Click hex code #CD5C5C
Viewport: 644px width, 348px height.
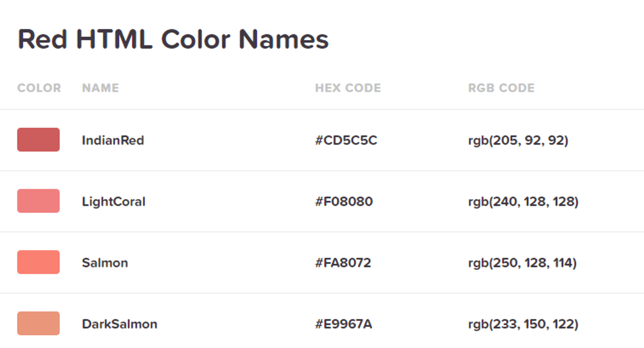346,140
